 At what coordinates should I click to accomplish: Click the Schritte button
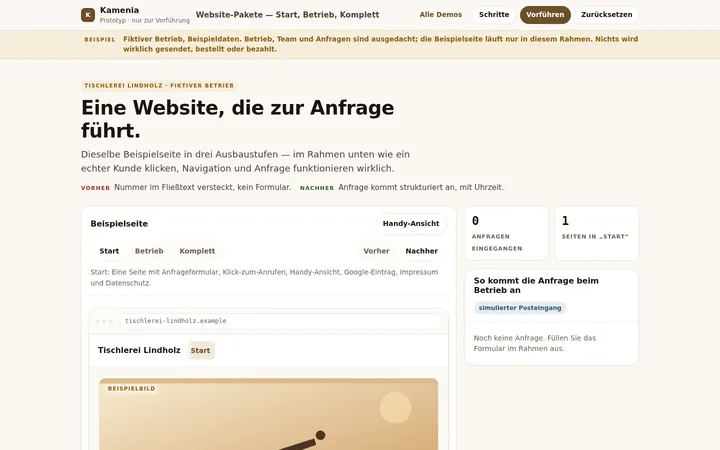pyautogui.click(x=494, y=15)
